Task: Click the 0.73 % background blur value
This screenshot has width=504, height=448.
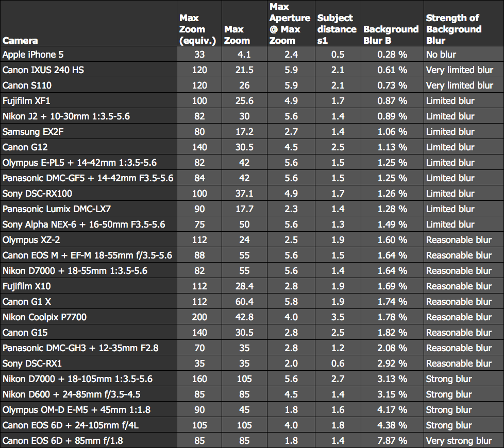Action: coord(392,85)
